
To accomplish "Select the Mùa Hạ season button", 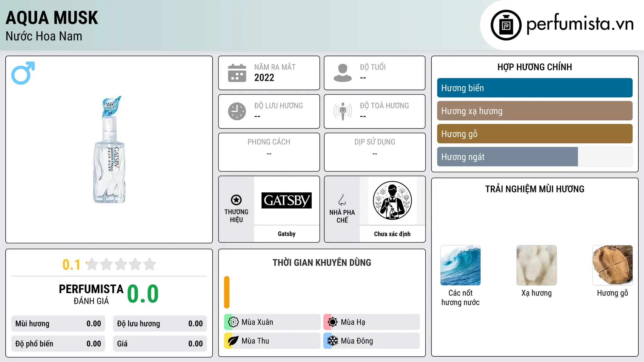I will click(x=372, y=322).
